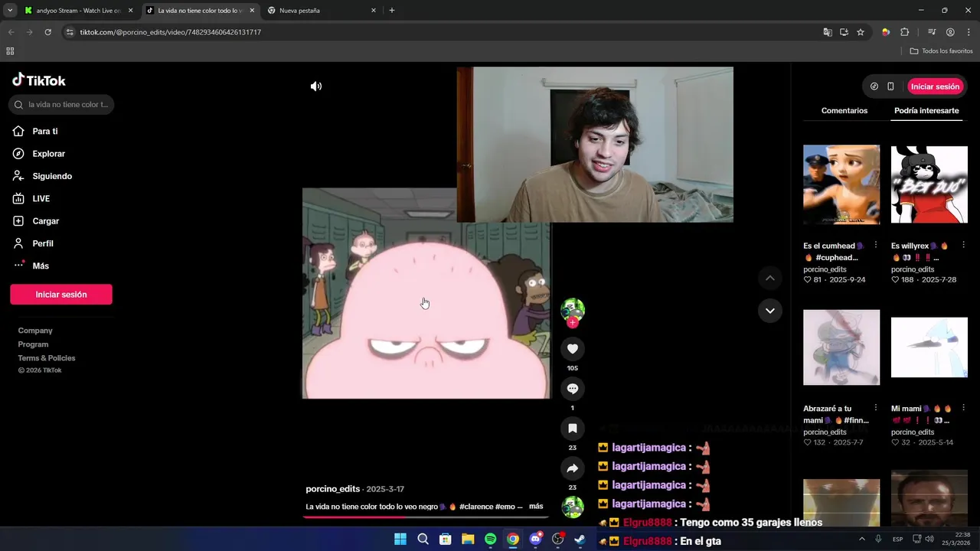Open the Todos los favoritos folder
Viewport: 980px width, 551px height.
click(942, 51)
